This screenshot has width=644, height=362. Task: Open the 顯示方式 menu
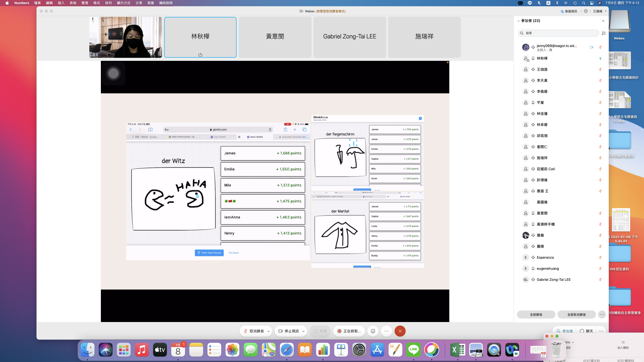click(124, 3)
